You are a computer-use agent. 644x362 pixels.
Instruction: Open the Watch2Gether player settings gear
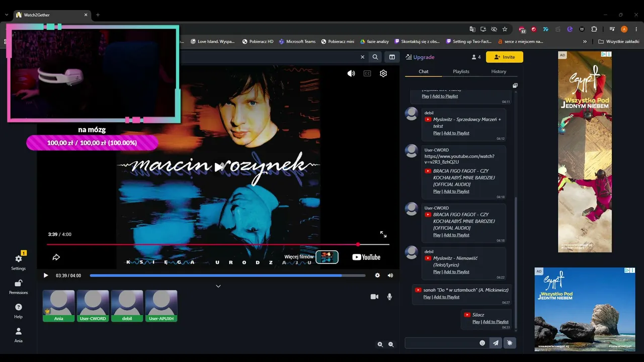[377, 276]
